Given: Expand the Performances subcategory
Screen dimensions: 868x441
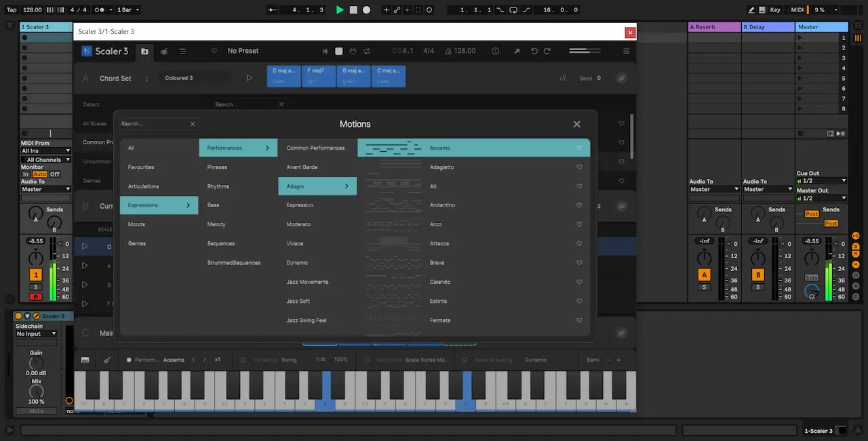Looking at the screenshot, I should 238,148.
